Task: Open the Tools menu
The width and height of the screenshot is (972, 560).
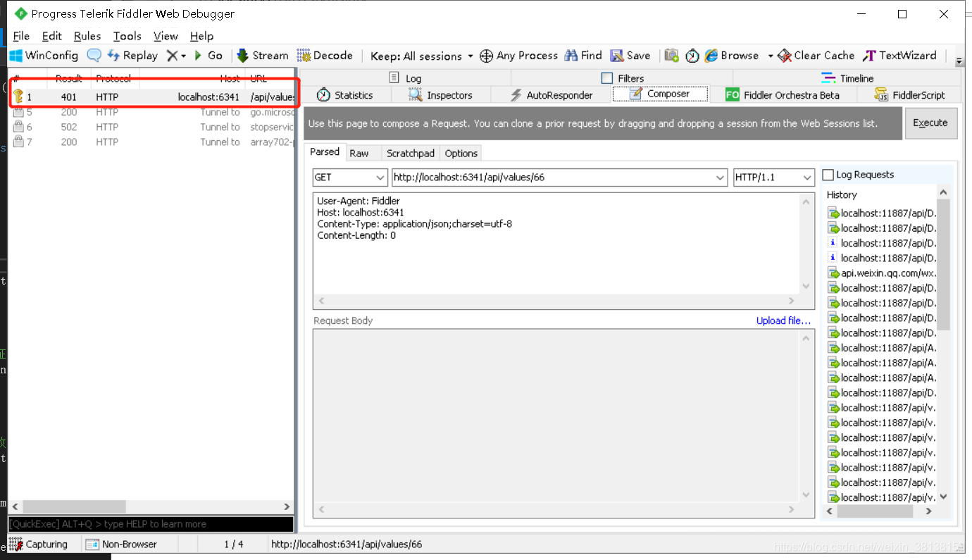Action: click(127, 36)
